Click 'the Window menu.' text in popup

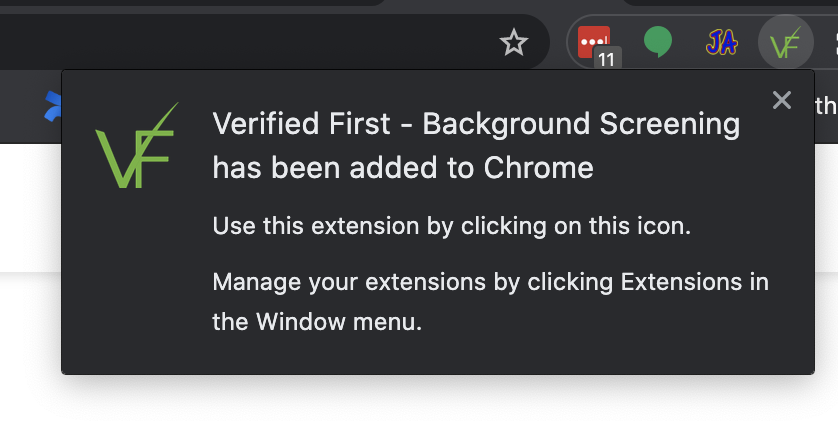click(x=317, y=322)
